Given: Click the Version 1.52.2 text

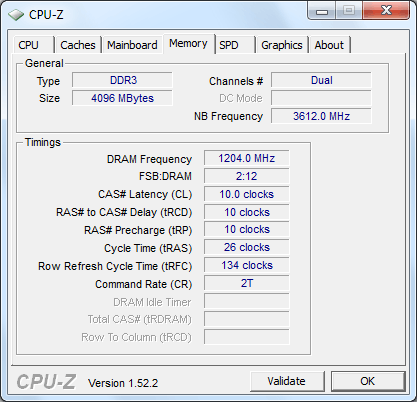Looking at the screenshot, I should [x=123, y=383].
